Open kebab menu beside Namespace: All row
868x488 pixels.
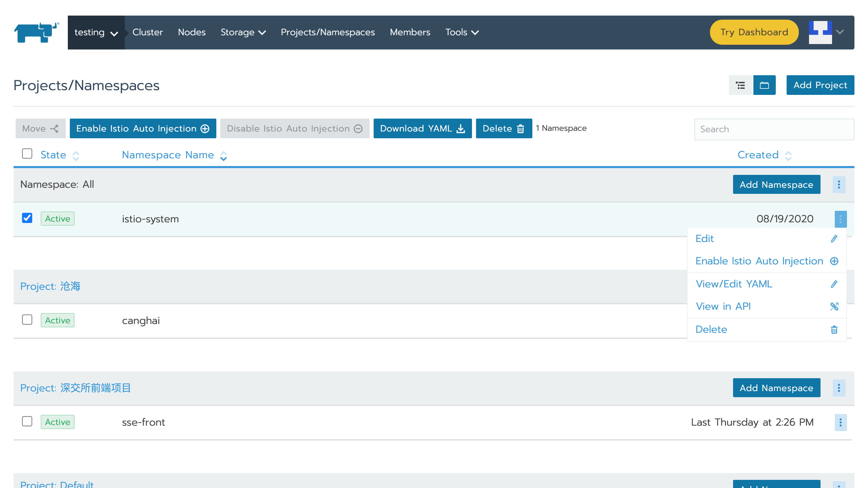tap(840, 184)
